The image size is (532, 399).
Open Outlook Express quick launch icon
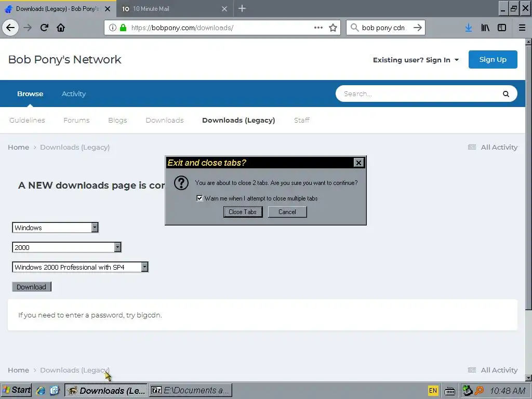(x=55, y=391)
